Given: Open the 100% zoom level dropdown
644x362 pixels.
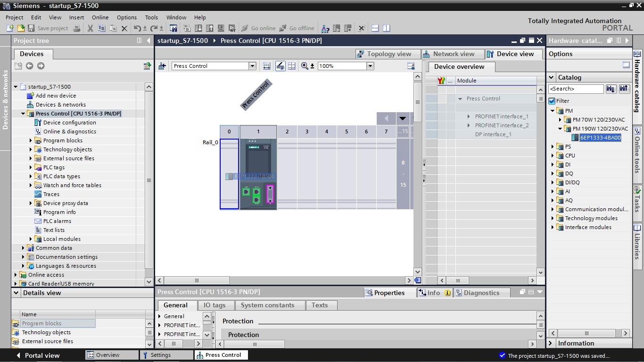Looking at the screenshot, I should pos(370,66).
